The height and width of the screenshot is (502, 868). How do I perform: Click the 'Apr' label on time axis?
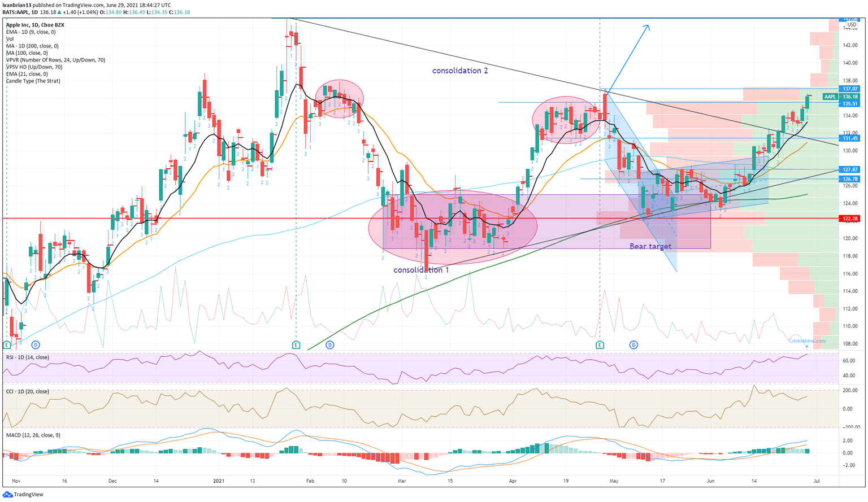513,481
